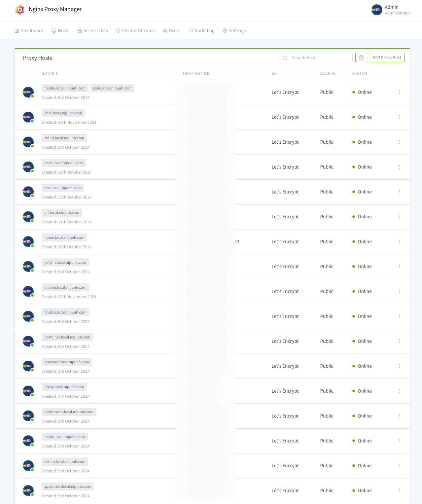Click the Hosts monitor icon in the navbar
The height and width of the screenshot is (504, 422).
[x=54, y=30]
